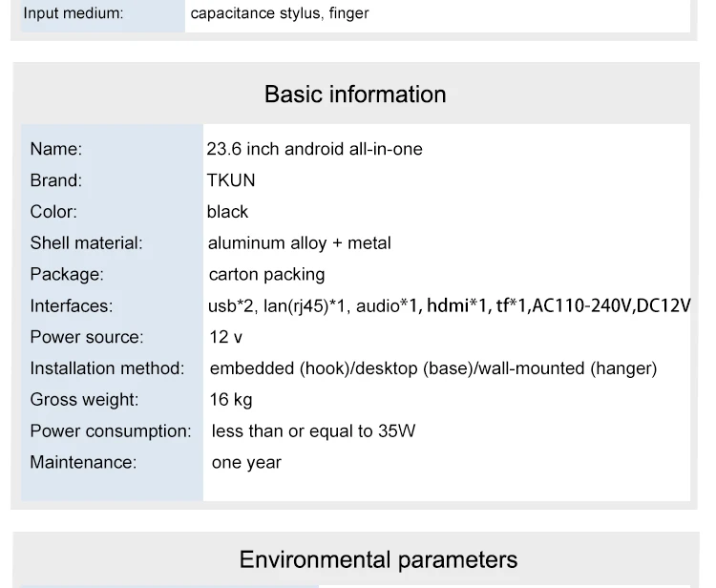Viewport: 716px width, 588px height.
Task: Click the Installation method label
Action: point(107,367)
